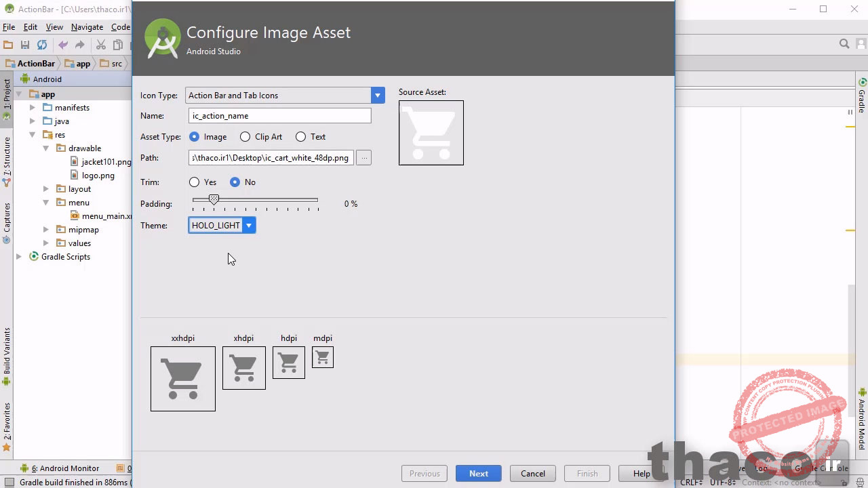Click the ic_action_name Name input field
Viewport: 868px width, 488px height.
tap(279, 116)
